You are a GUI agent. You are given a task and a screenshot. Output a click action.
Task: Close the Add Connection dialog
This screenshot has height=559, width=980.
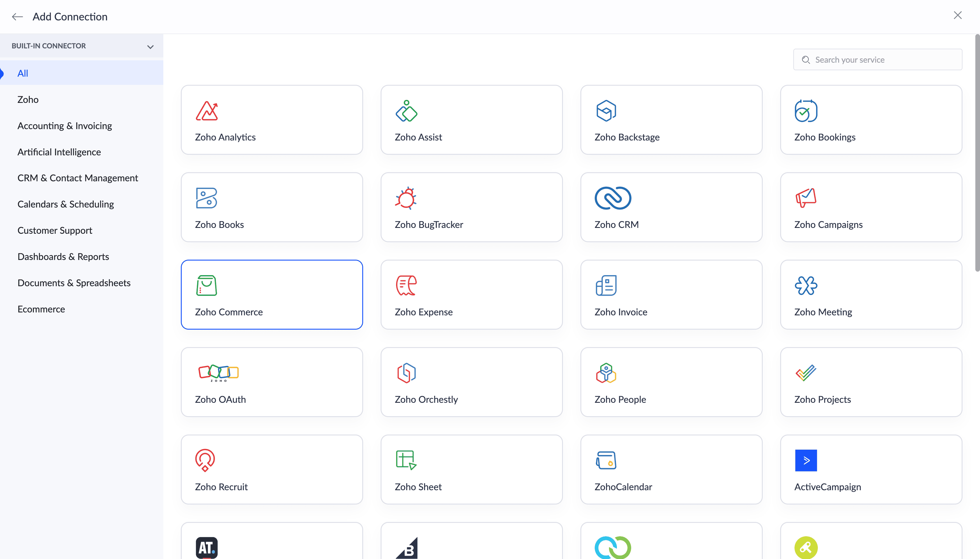point(957,15)
